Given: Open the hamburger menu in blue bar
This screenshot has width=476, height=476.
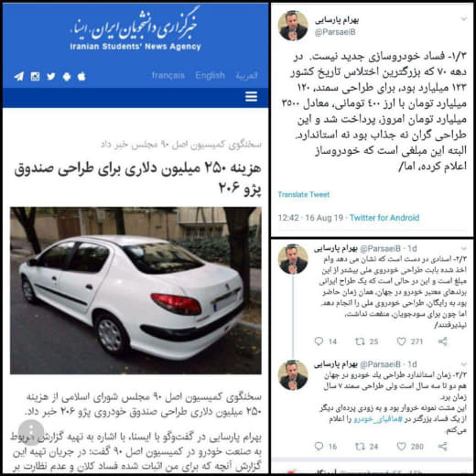Looking at the screenshot, I should pyautogui.click(x=251, y=97).
